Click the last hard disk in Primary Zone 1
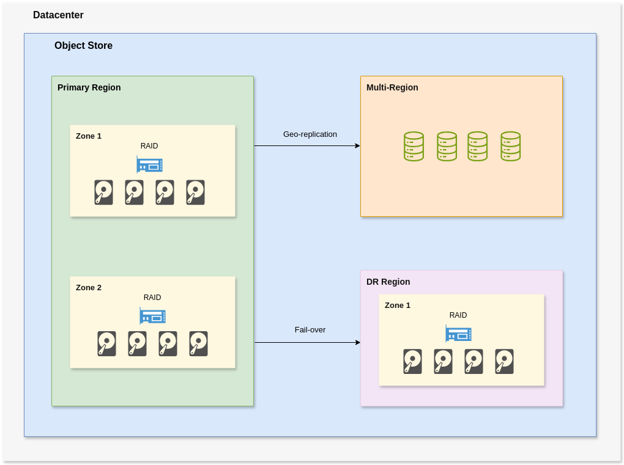The height and width of the screenshot is (465, 624). (x=195, y=192)
